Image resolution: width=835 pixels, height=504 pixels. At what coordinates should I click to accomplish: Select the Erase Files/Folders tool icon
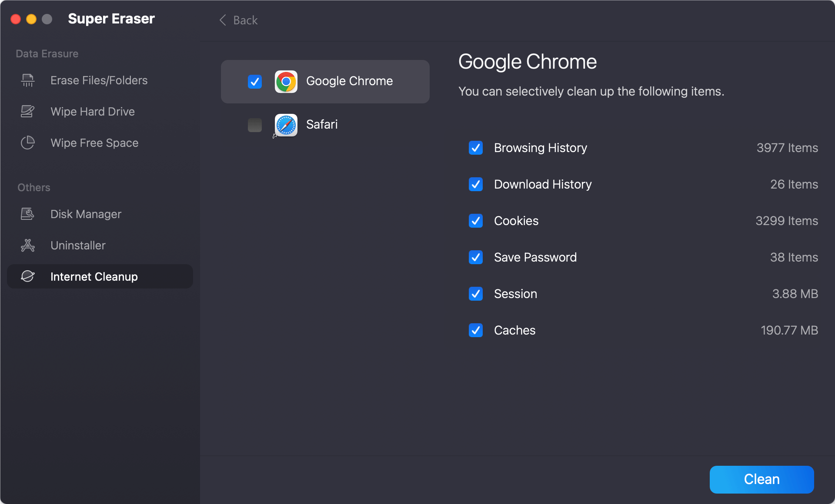point(27,80)
